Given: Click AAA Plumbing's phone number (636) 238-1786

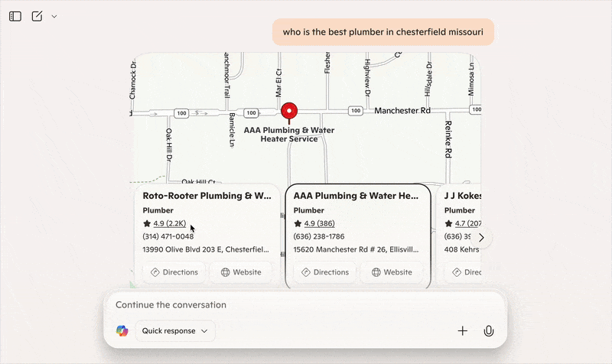Looking at the screenshot, I should pos(319,236).
